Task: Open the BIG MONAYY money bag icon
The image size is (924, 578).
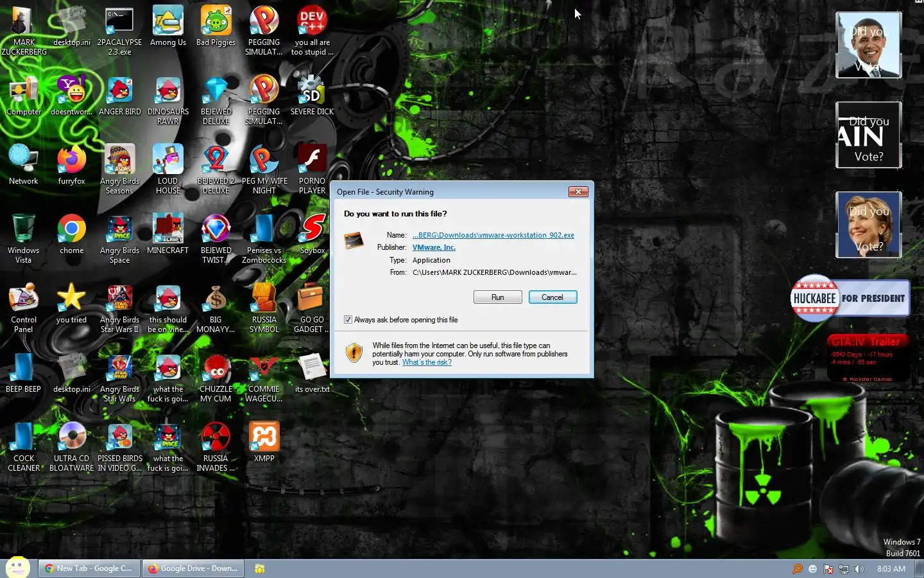Action: point(216,307)
